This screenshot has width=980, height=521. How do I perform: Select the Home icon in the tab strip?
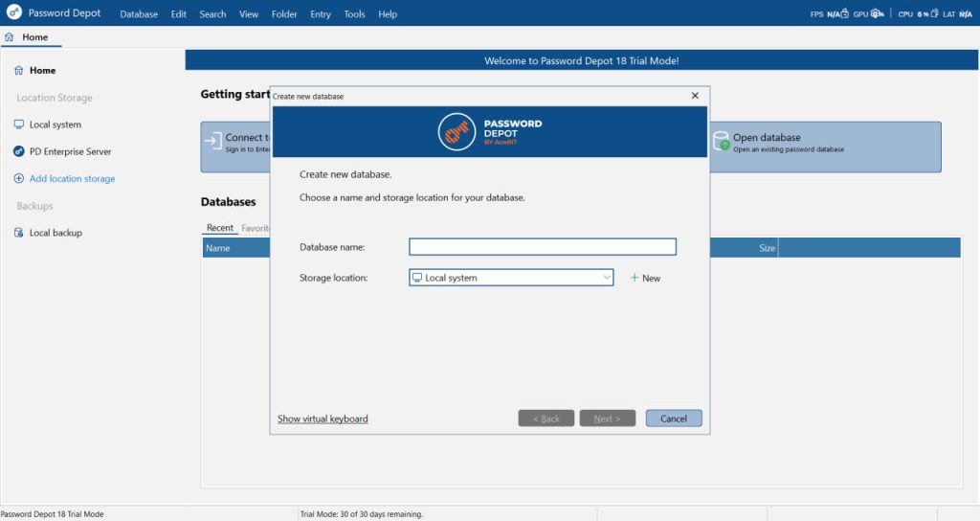(x=9, y=37)
